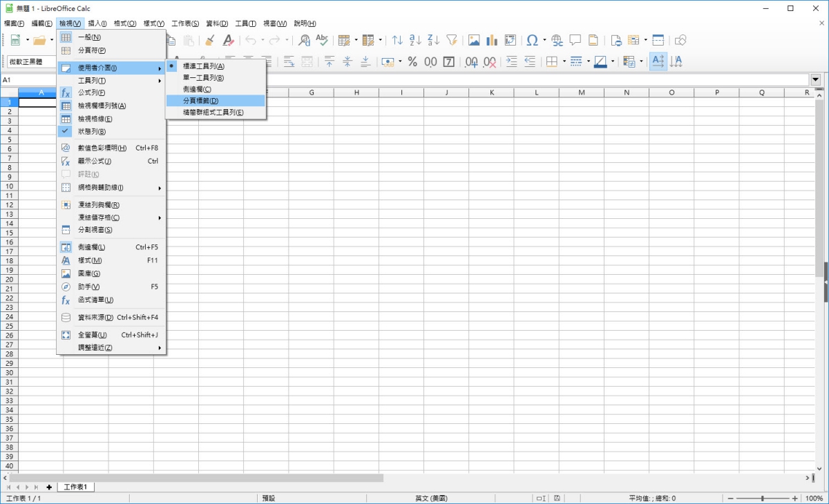The image size is (829, 504).
Task: Open border style dropdown arrow
Action: tap(589, 61)
